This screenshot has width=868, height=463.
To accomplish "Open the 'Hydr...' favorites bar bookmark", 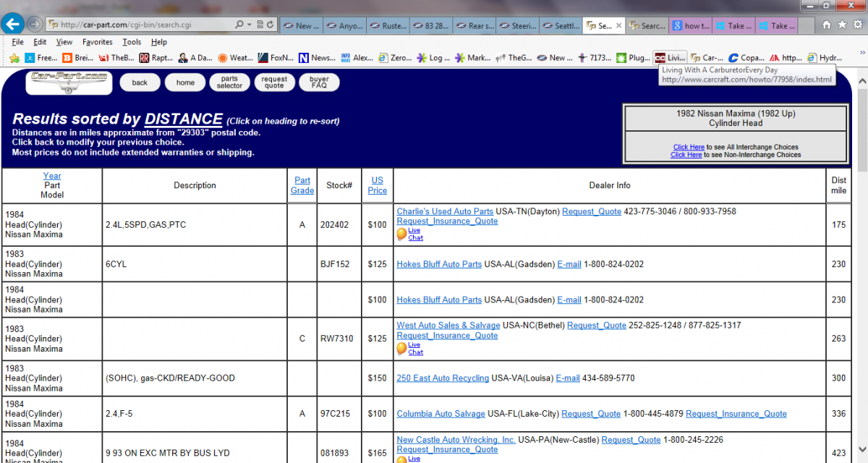I will [825, 58].
